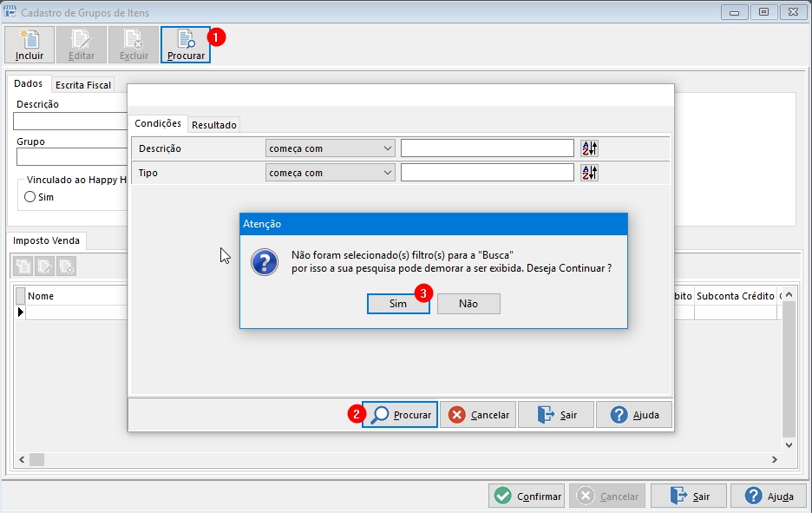Confirm with Sim in Atenção dialog

click(398, 304)
